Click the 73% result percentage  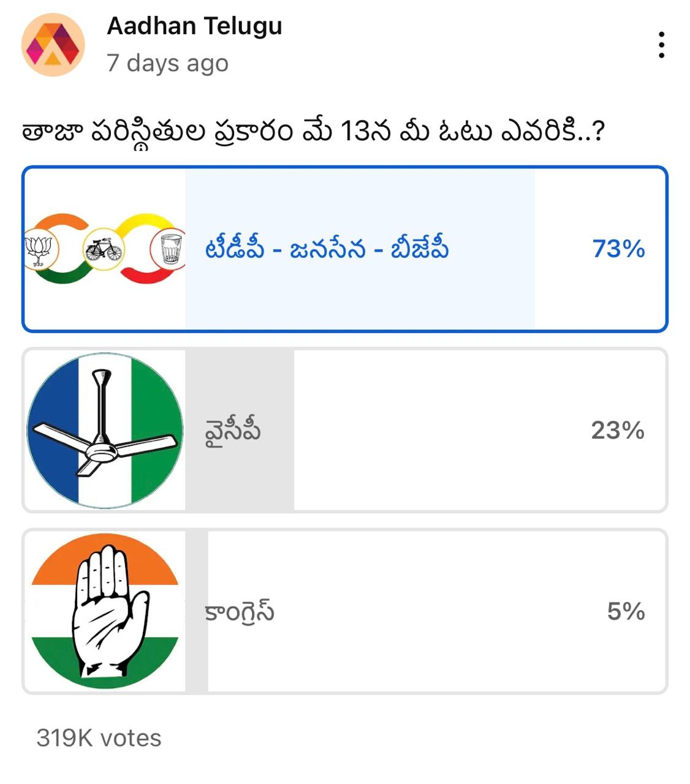[618, 249]
